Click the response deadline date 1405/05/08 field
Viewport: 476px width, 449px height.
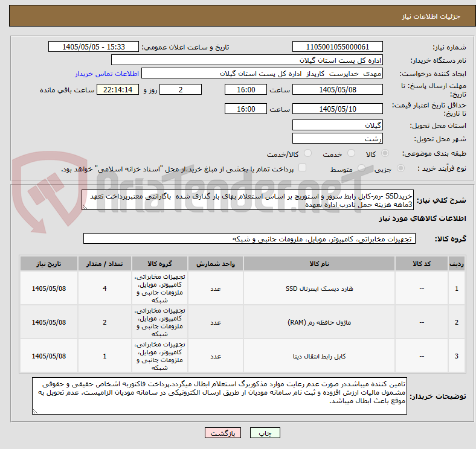[337, 89]
